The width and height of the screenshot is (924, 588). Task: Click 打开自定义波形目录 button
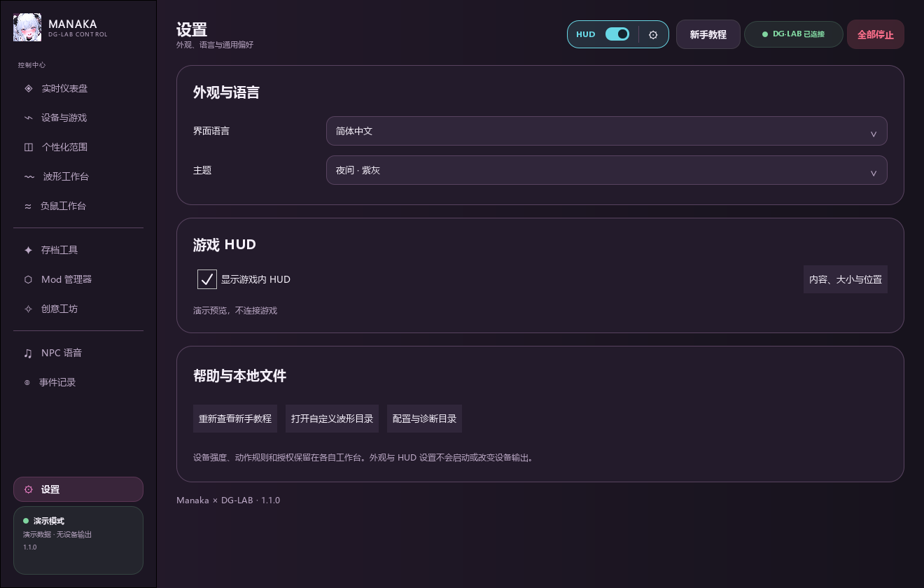click(x=332, y=419)
